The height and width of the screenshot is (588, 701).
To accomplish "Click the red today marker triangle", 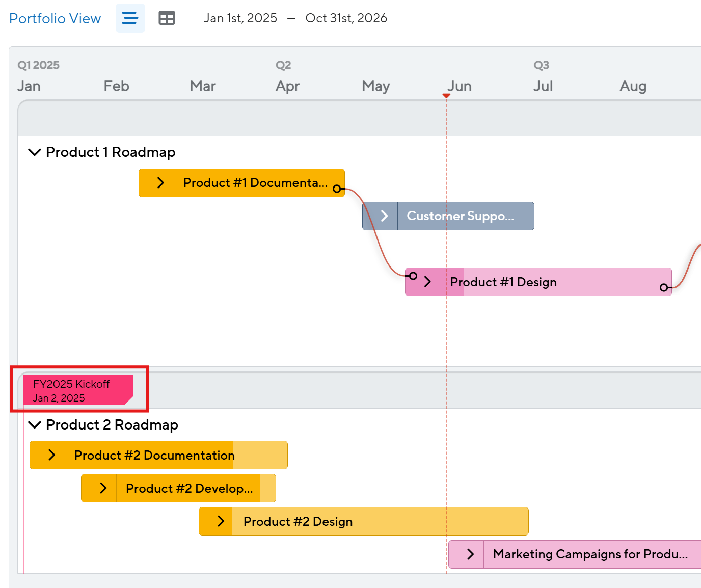I will pos(446,96).
